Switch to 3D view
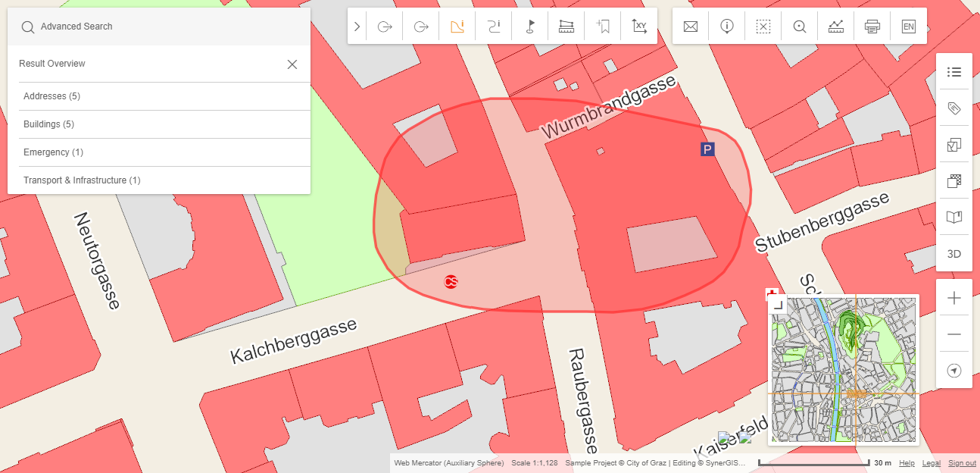Image resolution: width=980 pixels, height=473 pixels. click(953, 254)
